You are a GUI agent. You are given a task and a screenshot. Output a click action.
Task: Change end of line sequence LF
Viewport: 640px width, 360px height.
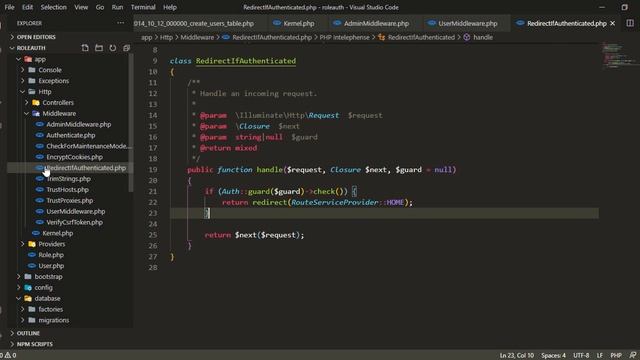[600, 355]
